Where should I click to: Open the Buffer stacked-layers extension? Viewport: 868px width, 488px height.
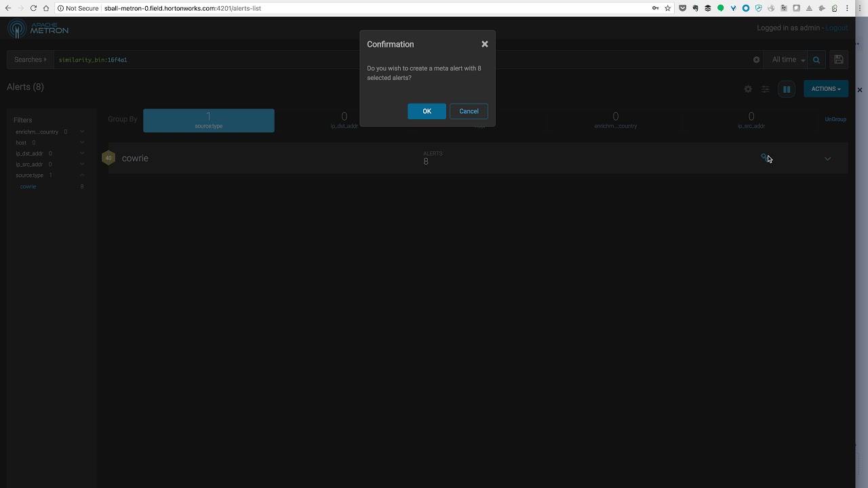(x=708, y=8)
